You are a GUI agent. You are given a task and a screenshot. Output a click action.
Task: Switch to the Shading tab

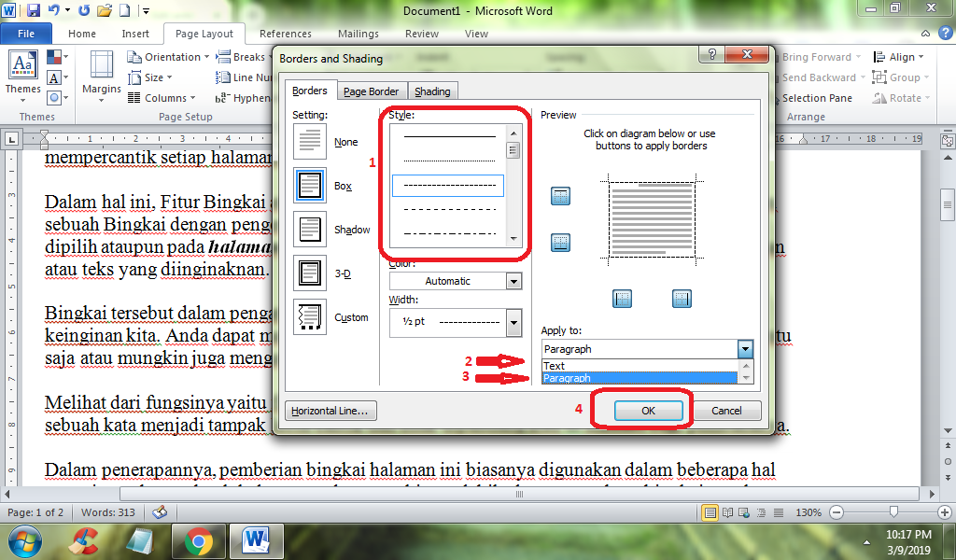432,91
